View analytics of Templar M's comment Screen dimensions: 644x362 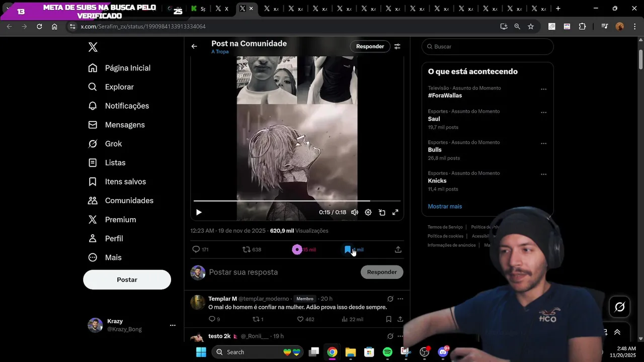(x=352, y=319)
